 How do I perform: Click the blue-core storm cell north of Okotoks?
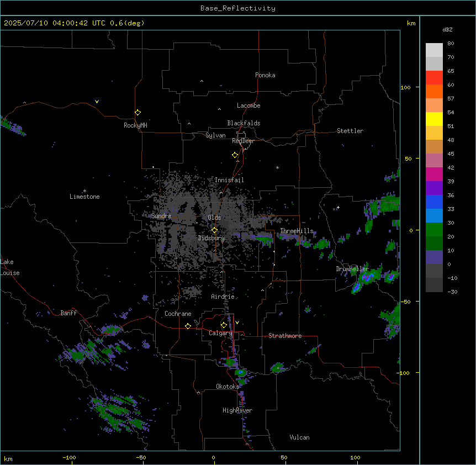point(241,372)
